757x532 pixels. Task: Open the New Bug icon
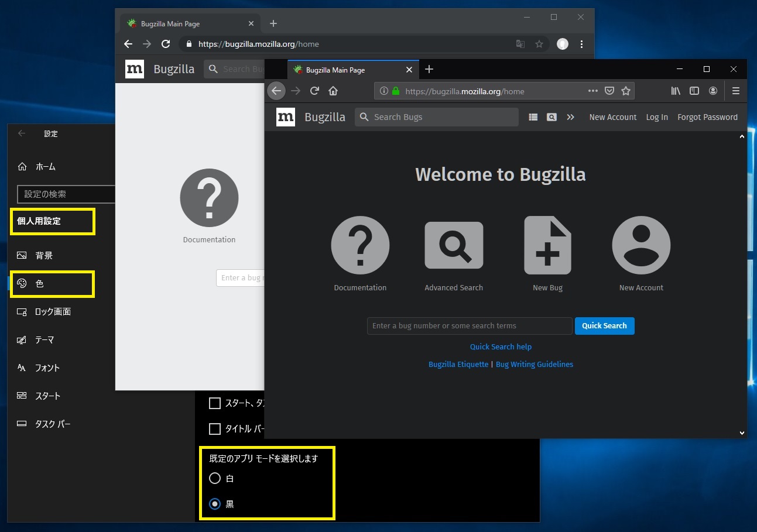tap(547, 245)
